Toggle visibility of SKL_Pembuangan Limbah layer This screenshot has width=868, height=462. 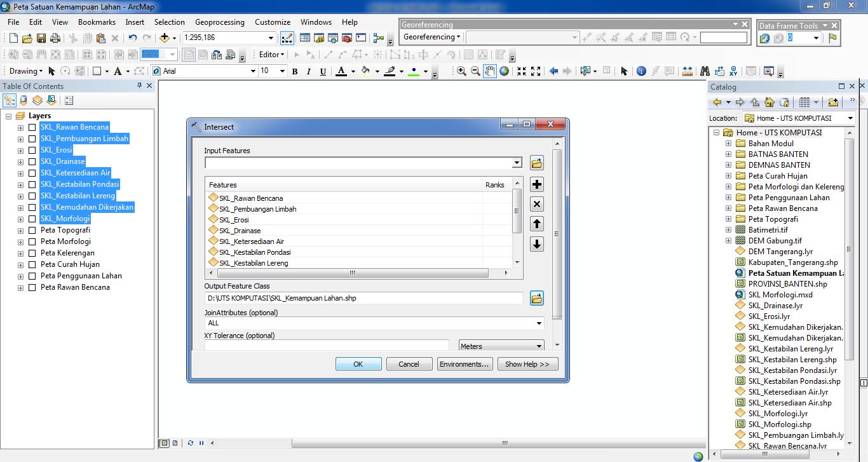[x=32, y=139]
